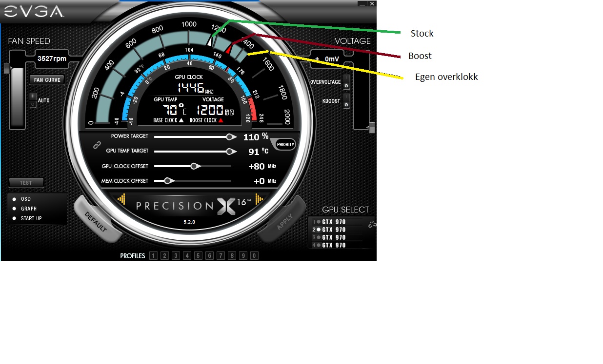Click the PRIORITY button
Screen dimensions: 603x364
pos(285,144)
